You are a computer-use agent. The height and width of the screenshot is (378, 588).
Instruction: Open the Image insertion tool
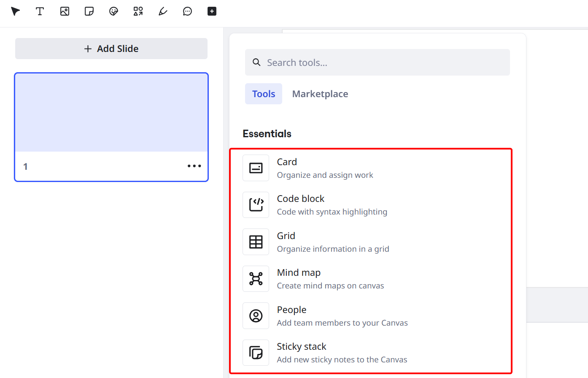pos(65,11)
